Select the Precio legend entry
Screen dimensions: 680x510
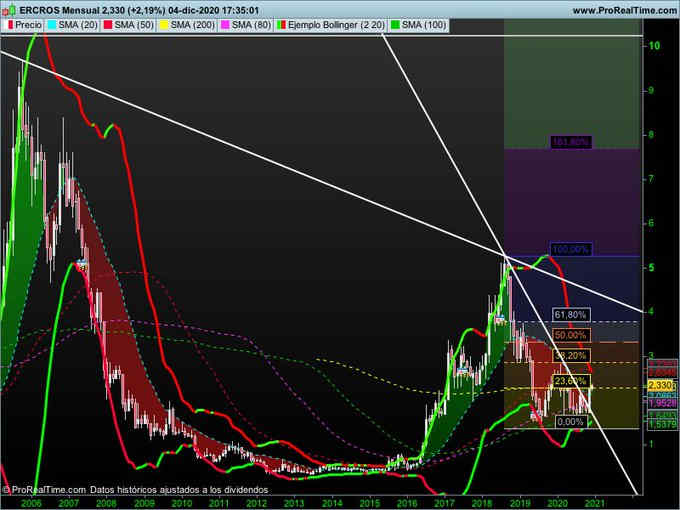[25, 25]
